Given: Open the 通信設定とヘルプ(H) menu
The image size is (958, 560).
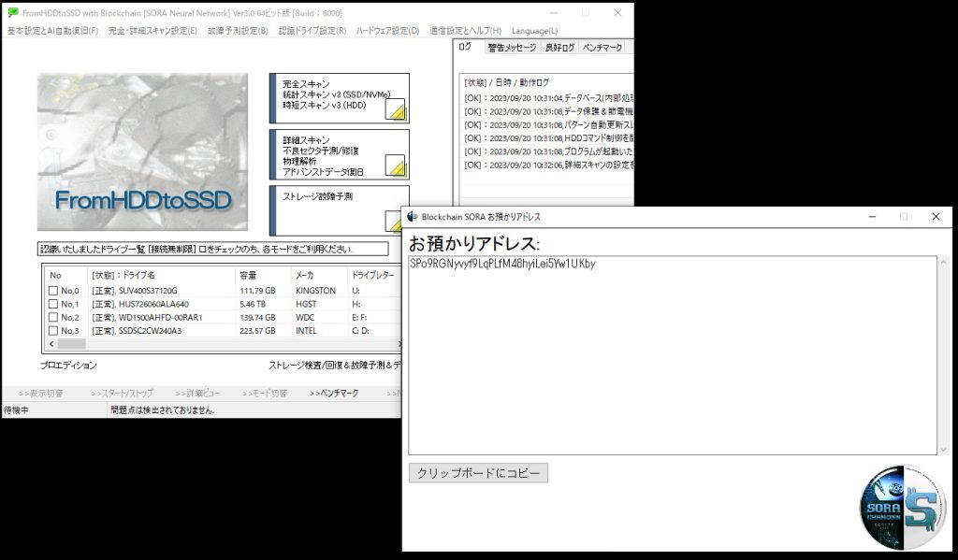Looking at the screenshot, I should click(466, 31).
